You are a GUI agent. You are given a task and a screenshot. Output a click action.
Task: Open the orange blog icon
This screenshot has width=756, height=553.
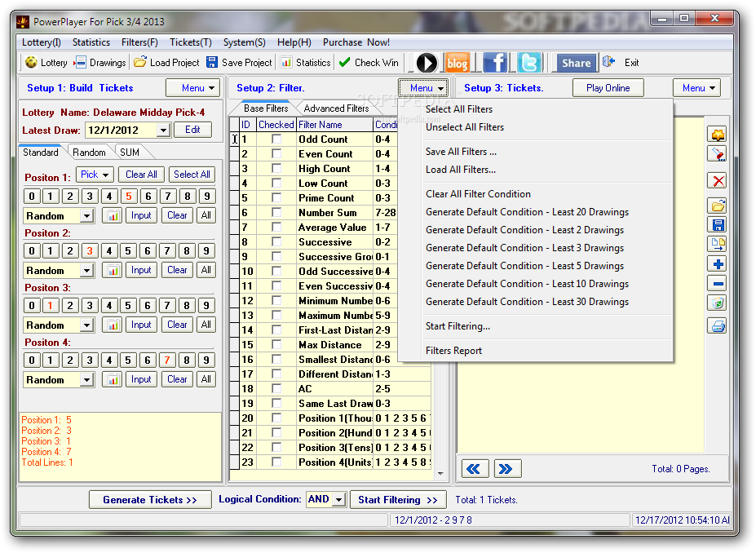tap(457, 63)
